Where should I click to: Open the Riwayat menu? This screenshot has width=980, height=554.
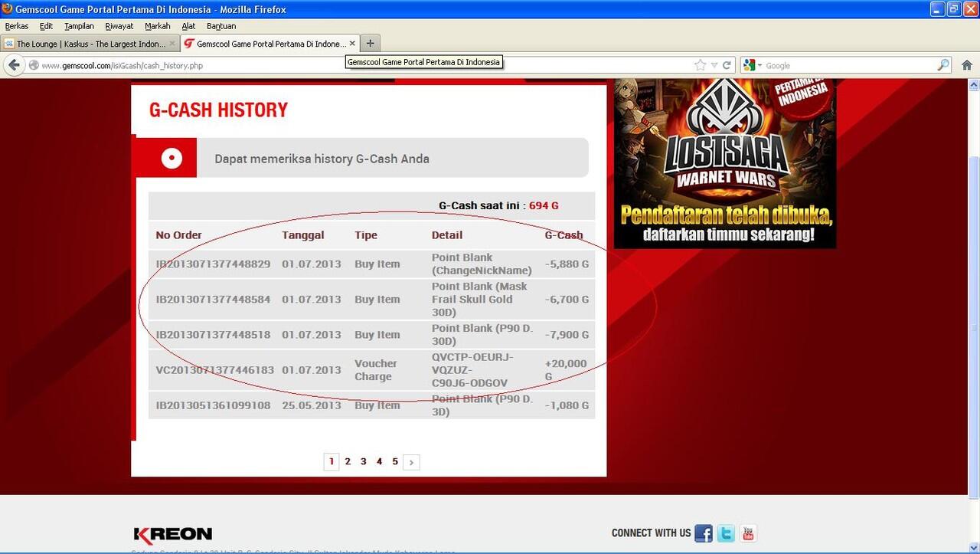point(119,26)
